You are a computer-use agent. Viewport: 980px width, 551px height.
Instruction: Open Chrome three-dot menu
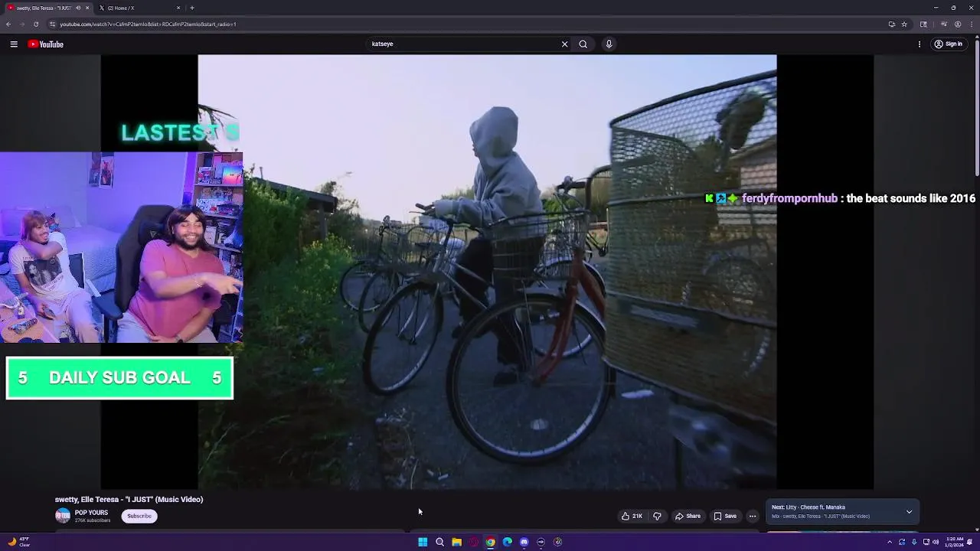click(972, 24)
